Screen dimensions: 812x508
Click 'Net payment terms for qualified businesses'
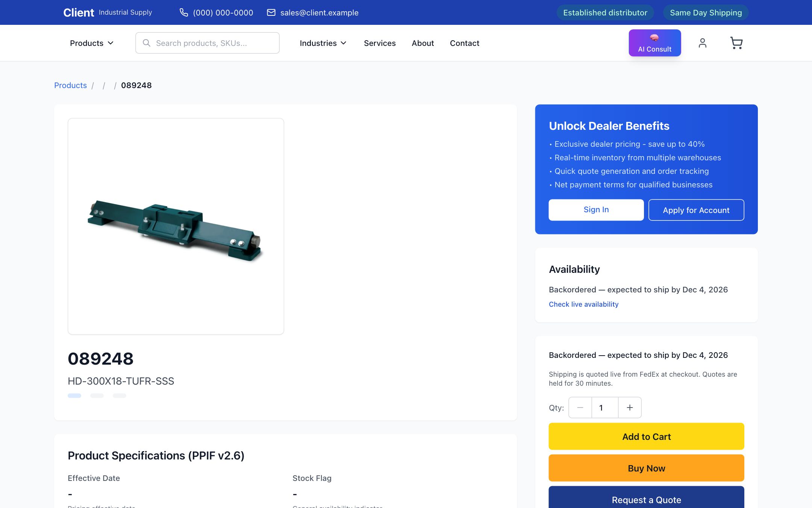633,185
